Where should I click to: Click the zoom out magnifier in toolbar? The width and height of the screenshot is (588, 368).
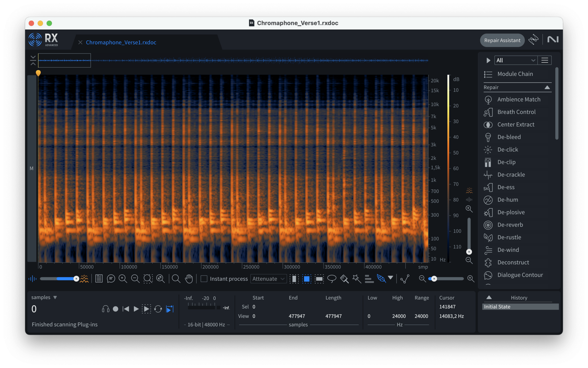pos(135,279)
